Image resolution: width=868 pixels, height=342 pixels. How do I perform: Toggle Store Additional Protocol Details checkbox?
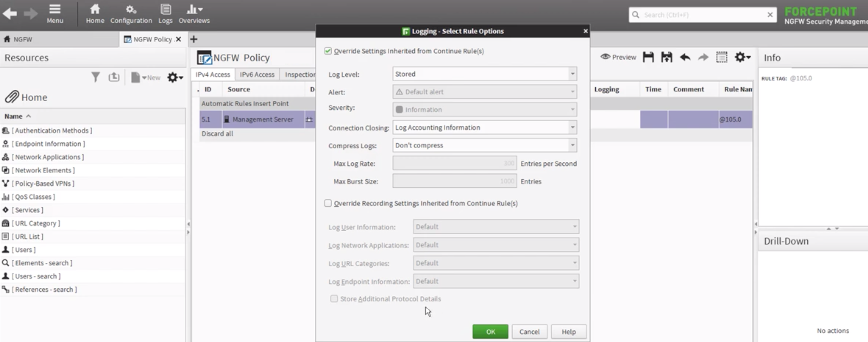(334, 299)
